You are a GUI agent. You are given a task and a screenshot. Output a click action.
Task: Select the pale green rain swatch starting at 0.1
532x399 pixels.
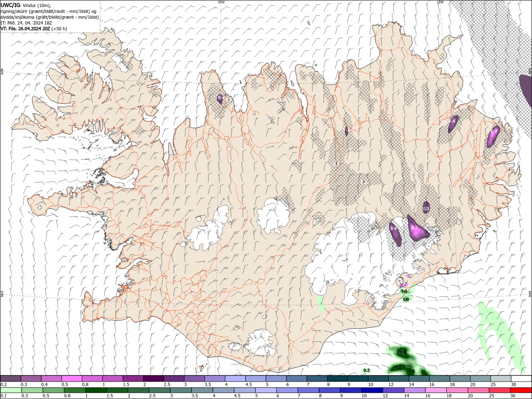pyautogui.click(x=11, y=390)
